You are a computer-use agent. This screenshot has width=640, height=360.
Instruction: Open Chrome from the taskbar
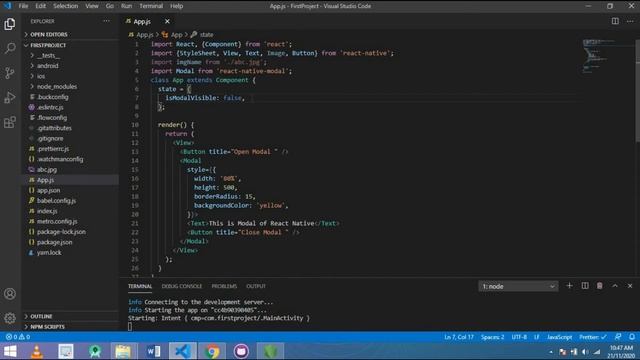tap(212, 351)
